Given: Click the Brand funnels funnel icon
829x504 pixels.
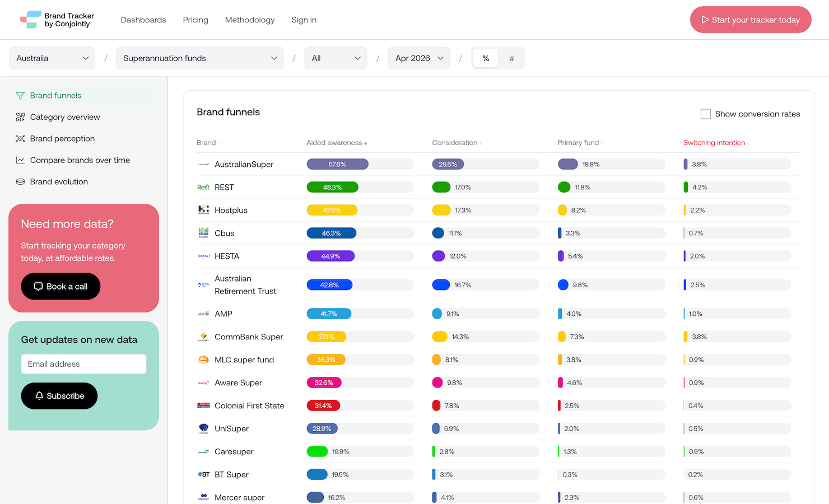Looking at the screenshot, I should click(20, 96).
